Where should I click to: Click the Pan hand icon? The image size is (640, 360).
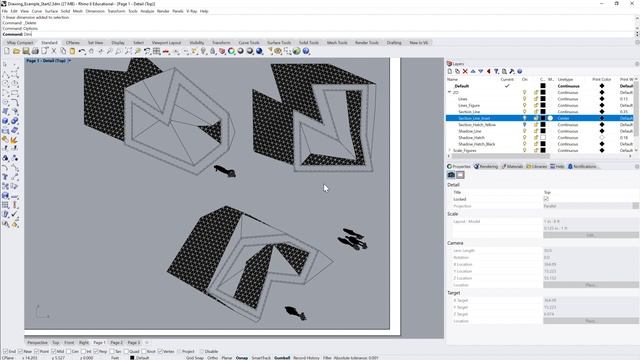91,51
